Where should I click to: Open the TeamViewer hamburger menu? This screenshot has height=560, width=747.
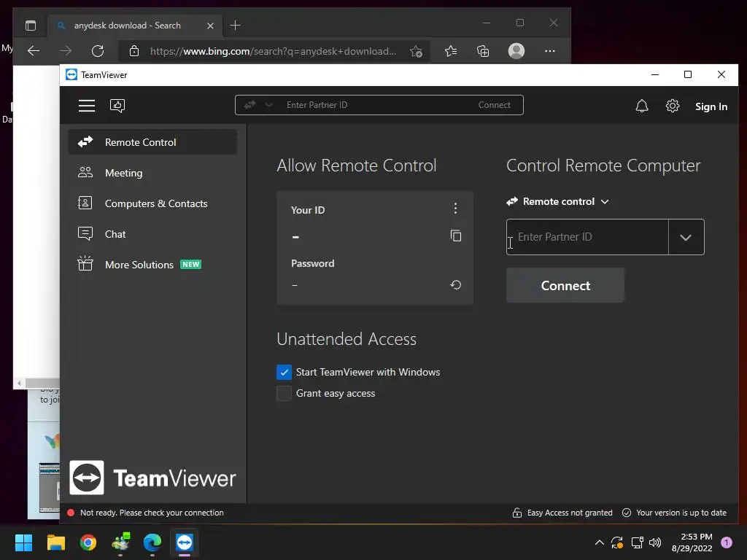[x=87, y=106]
